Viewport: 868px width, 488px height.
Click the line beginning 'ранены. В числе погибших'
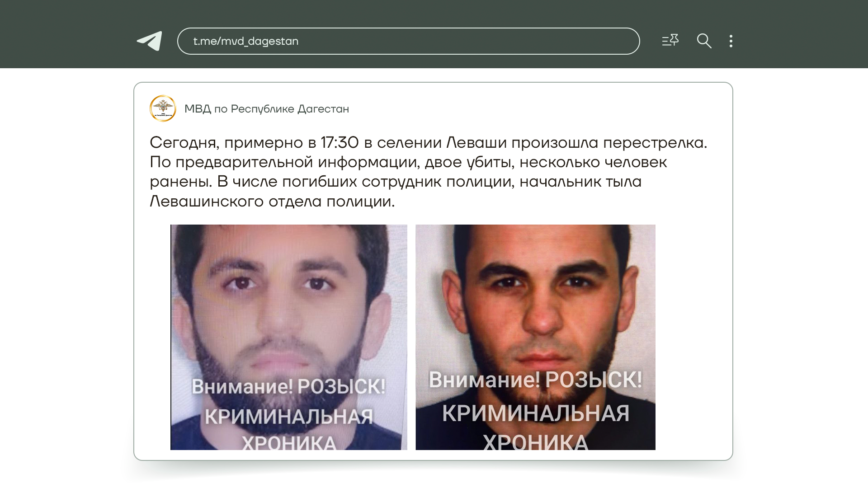pos(396,182)
